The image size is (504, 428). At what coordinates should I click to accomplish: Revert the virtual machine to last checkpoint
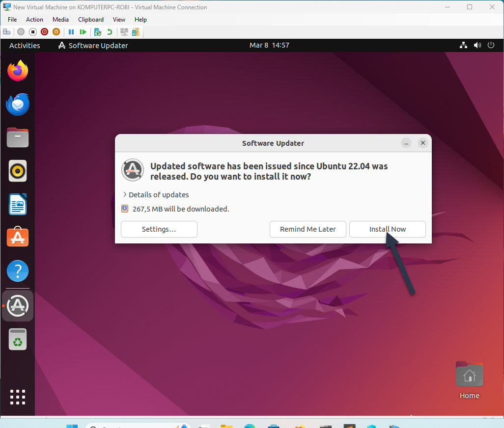point(109,31)
